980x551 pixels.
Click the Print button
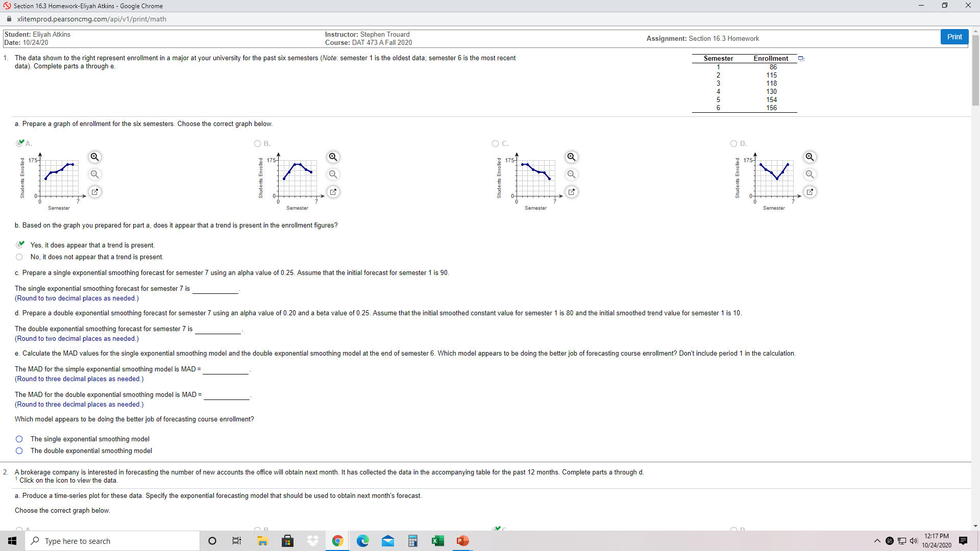tap(954, 36)
